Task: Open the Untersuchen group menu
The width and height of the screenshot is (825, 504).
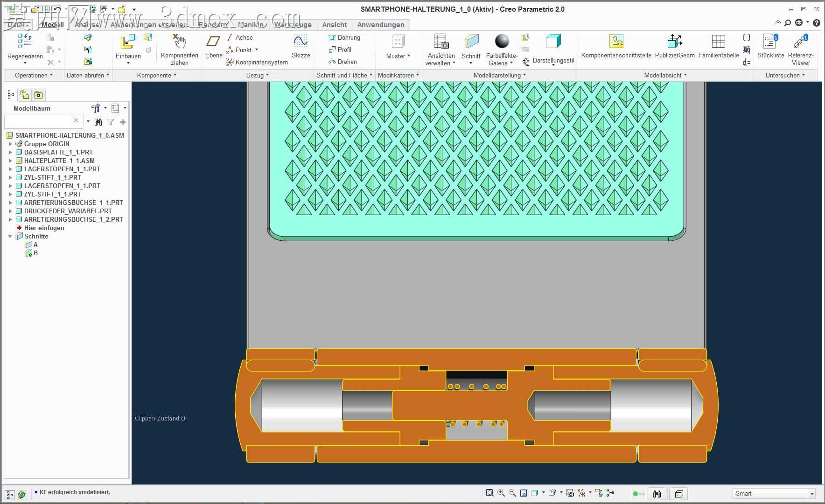Action: [785, 75]
